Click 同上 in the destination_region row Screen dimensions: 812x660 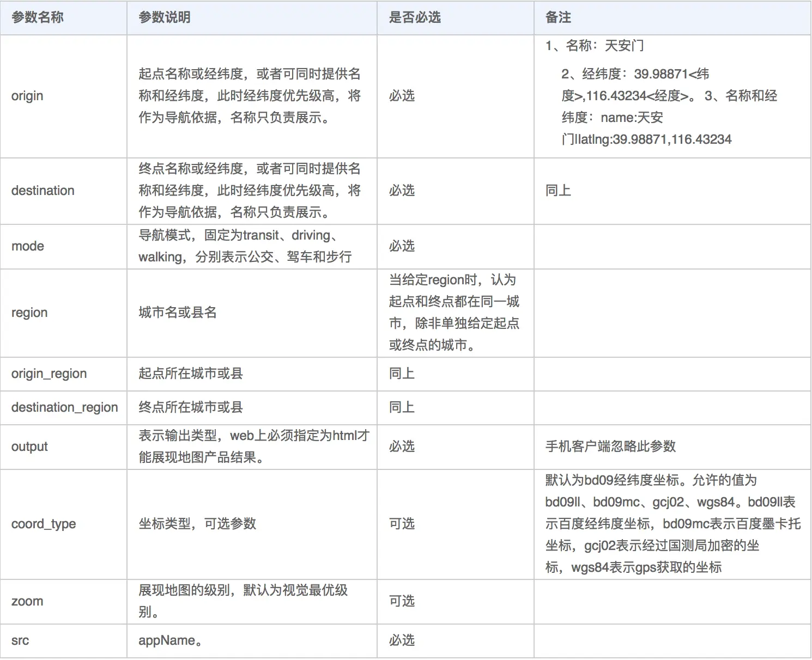coord(402,407)
